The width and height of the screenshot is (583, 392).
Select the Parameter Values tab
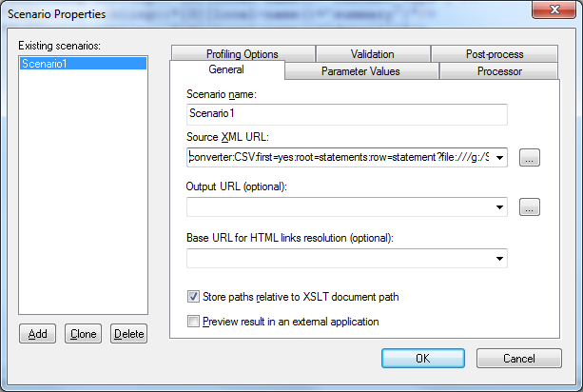point(360,71)
